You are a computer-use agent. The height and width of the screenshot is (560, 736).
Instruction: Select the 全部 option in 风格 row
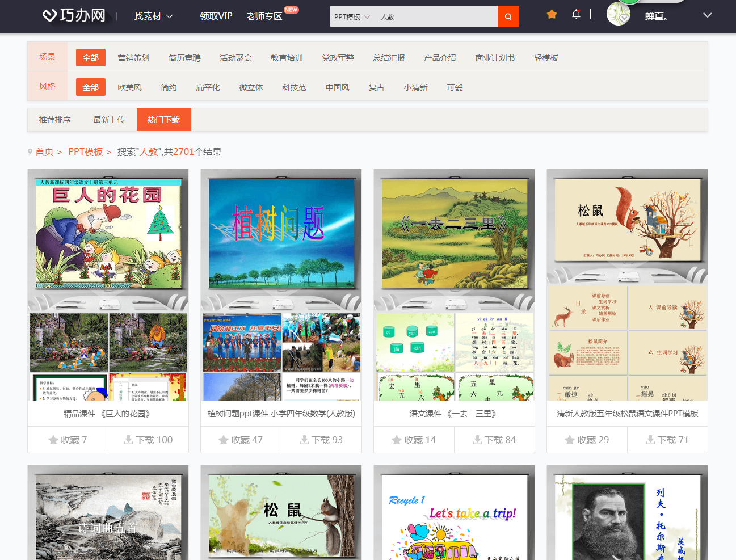(x=91, y=87)
